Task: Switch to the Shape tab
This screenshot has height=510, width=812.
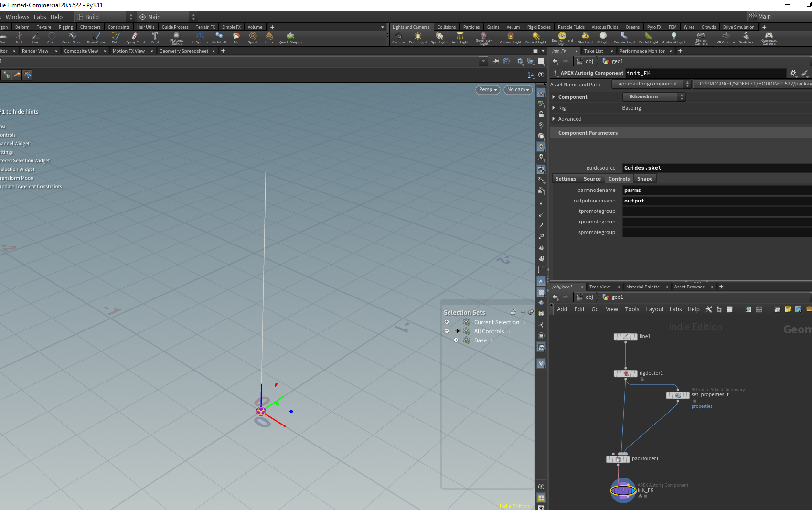Action: (644, 179)
